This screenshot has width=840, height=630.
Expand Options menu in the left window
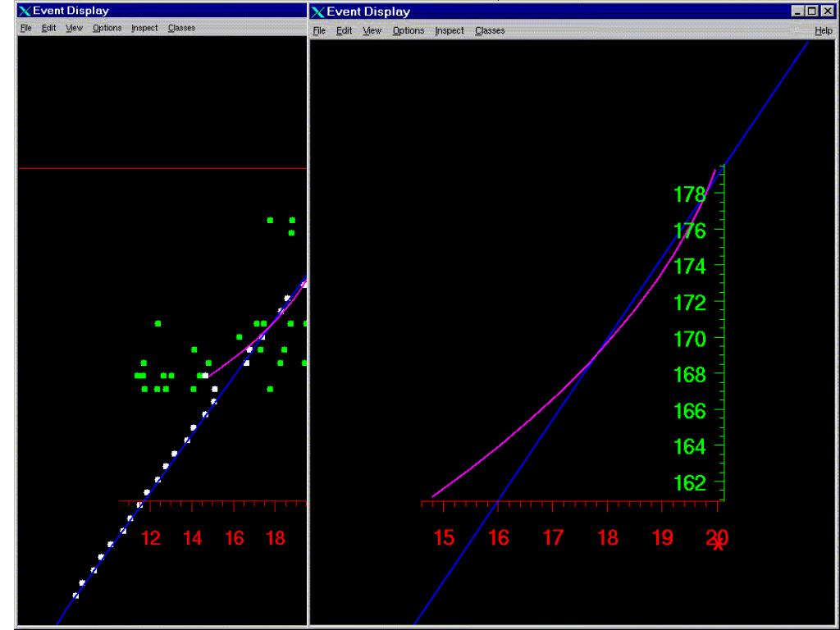[x=107, y=28]
